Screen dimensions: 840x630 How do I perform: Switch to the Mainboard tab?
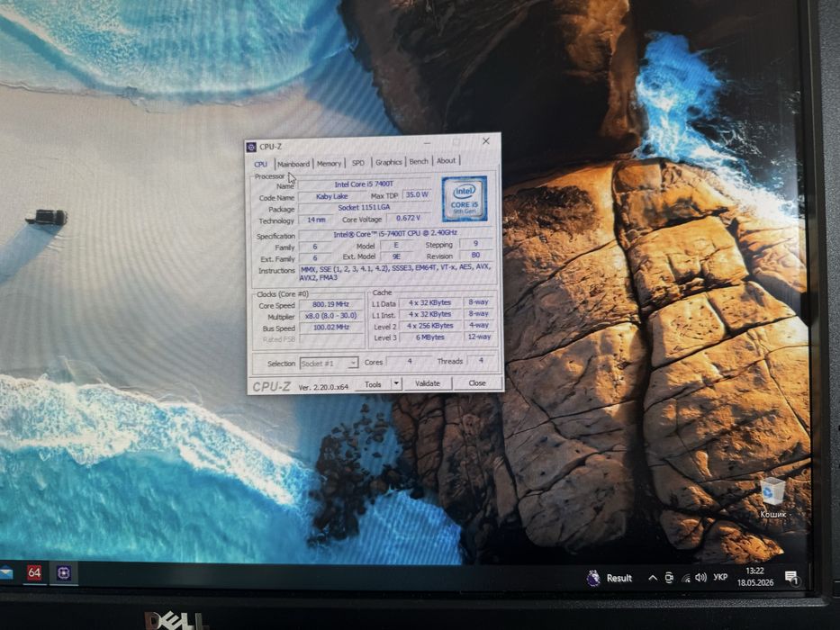click(x=293, y=164)
